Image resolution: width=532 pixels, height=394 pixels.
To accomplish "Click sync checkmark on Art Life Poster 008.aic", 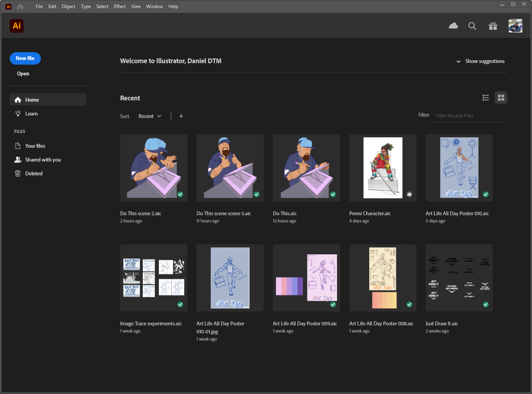I will point(409,305).
